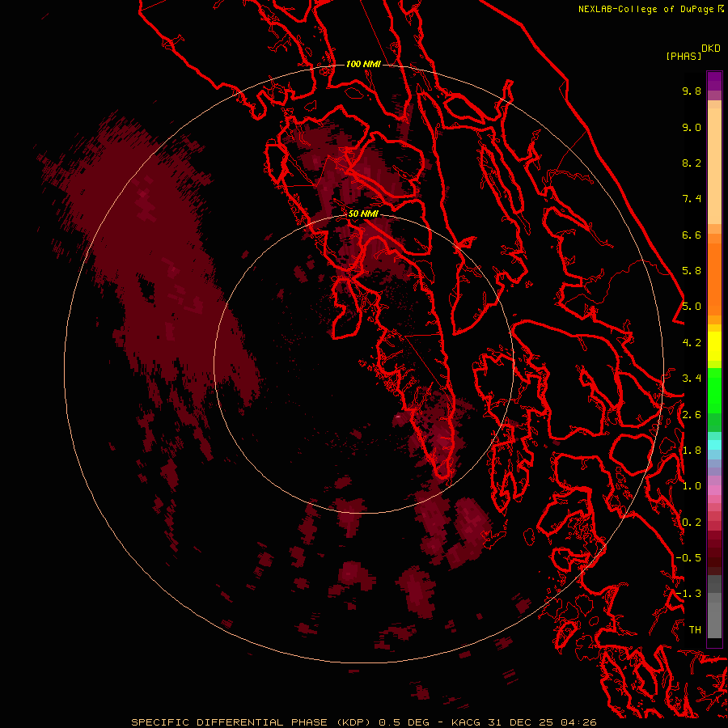Image resolution: width=728 pixels, height=728 pixels.
Task: Click the 7.4 legend value
Action: tap(692, 199)
